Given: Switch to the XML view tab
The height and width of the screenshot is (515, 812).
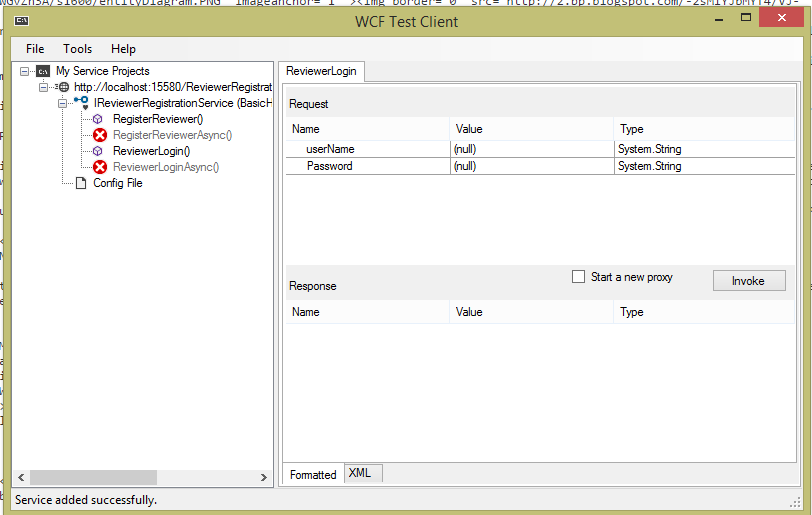Looking at the screenshot, I should coord(363,473).
